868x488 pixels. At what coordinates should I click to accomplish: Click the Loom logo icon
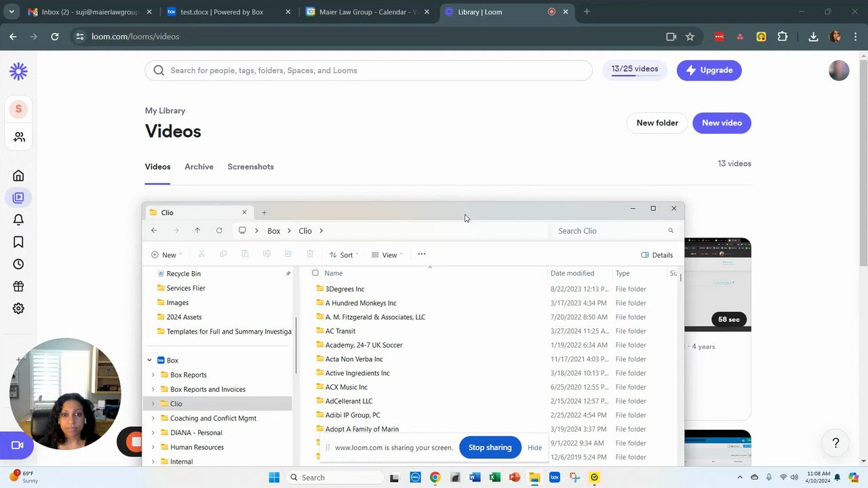tap(18, 70)
